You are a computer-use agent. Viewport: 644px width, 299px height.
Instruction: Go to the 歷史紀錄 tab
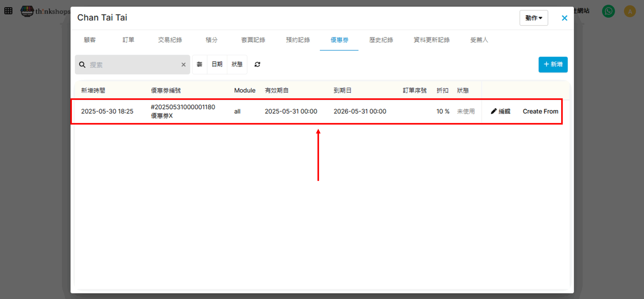tap(381, 40)
